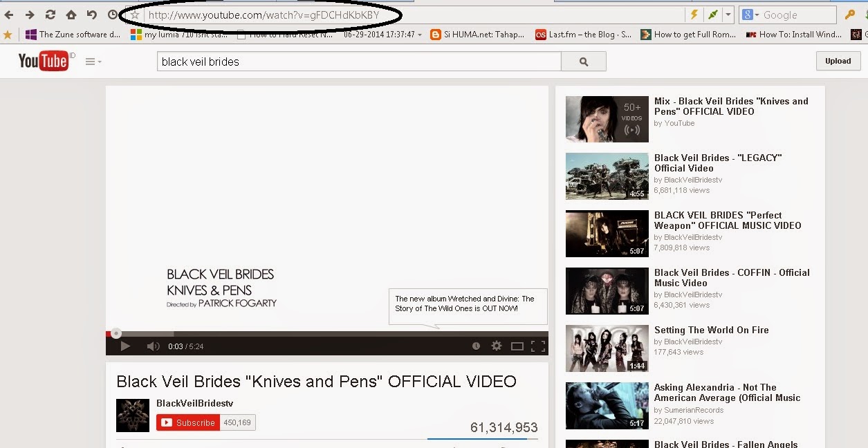Mute the video with the speaker icon
The width and height of the screenshot is (868, 448).
pyautogui.click(x=153, y=346)
